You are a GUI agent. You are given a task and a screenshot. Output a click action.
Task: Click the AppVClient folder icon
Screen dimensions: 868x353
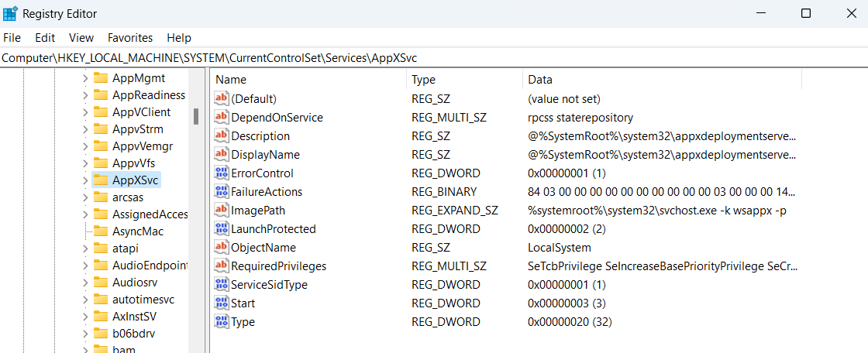pyautogui.click(x=100, y=112)
